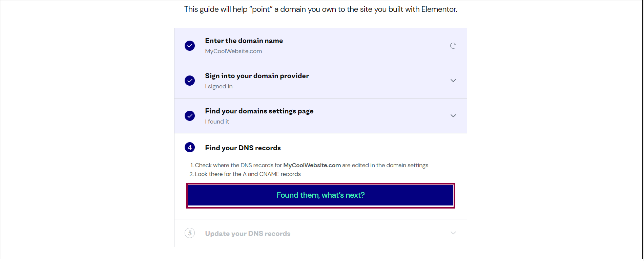Viewport: 644px width, 261px height.
Task: Click the step 4 number badge
Action: coord(190,147)
